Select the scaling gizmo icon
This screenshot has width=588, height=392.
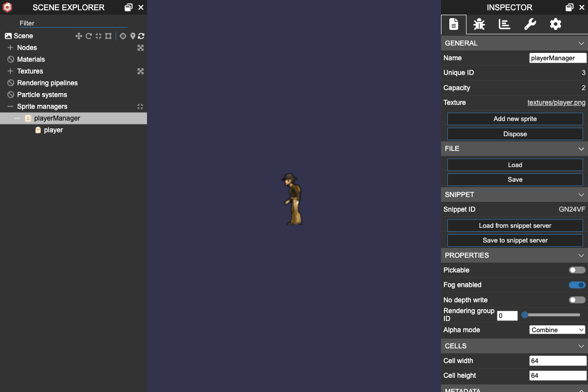98,36
